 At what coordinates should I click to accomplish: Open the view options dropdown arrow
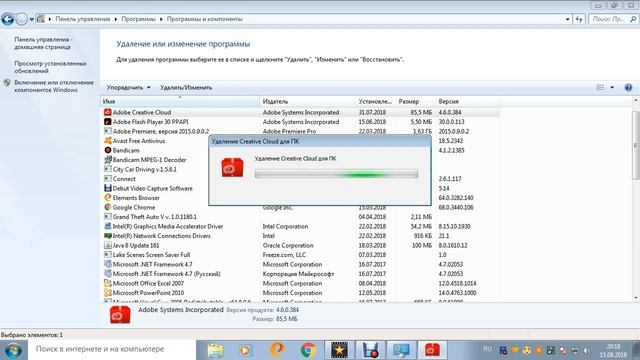pyautogui.click(x=612, y=87)
